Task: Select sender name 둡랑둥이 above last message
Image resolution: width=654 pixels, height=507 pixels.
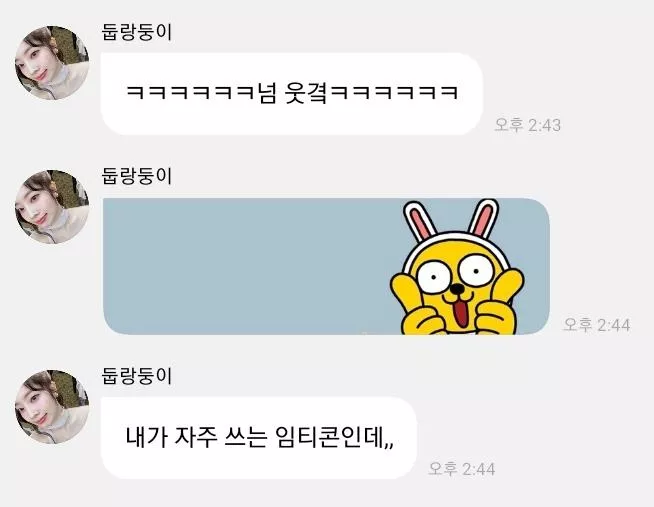Action: [x=137, y=376]
